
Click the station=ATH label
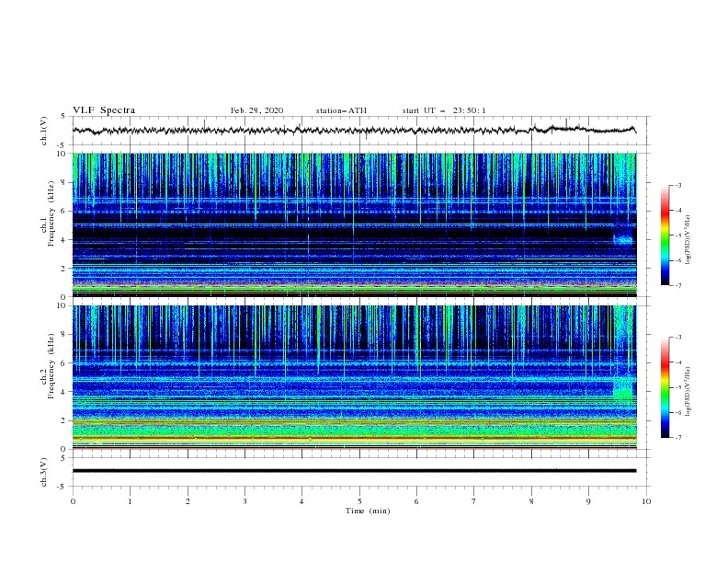pos(341,110)
